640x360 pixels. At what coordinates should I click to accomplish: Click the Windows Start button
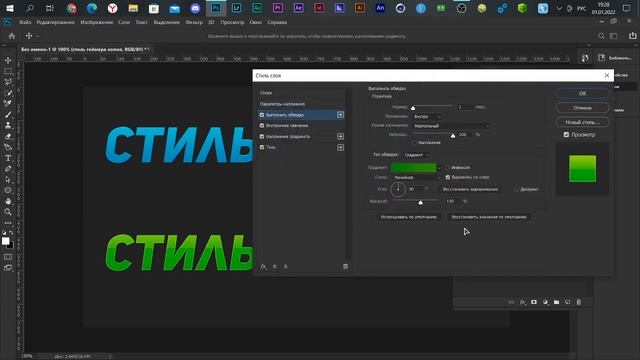coord(9,8)
